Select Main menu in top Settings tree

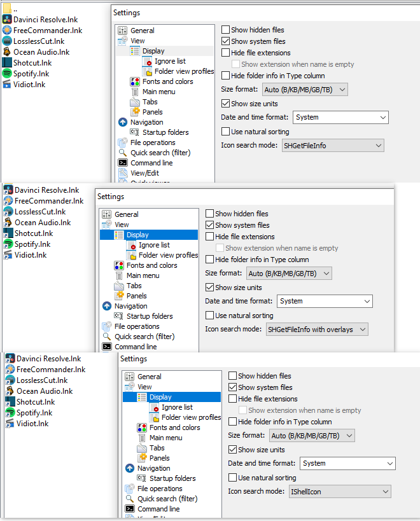(x=159, y=92)
